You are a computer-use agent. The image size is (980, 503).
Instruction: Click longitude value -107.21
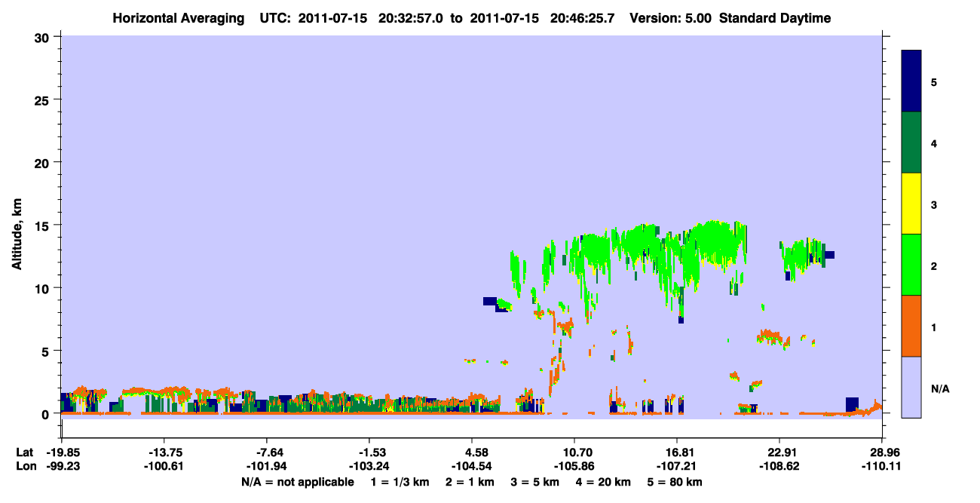[x=677, y=466]
